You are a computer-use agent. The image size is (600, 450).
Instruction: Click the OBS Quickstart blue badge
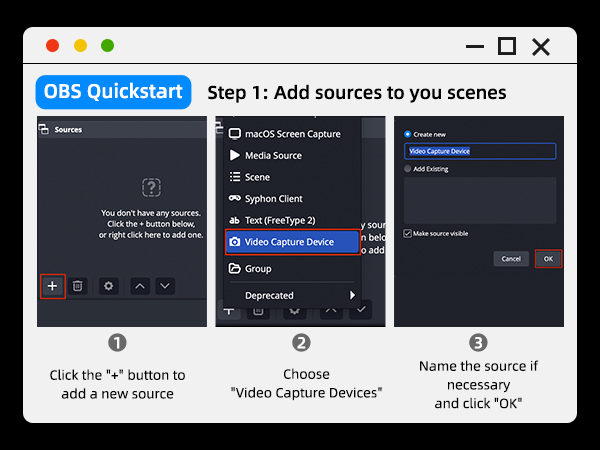point(113,92)
